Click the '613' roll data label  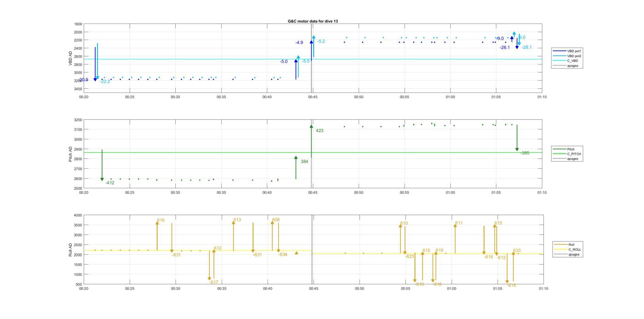click(237, 220)
